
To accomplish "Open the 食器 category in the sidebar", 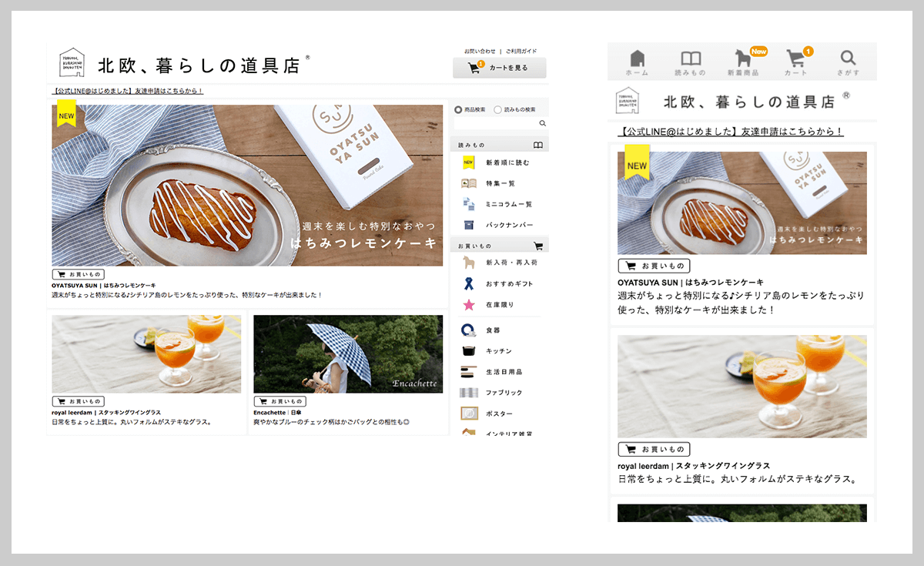I will pos(499,330).
